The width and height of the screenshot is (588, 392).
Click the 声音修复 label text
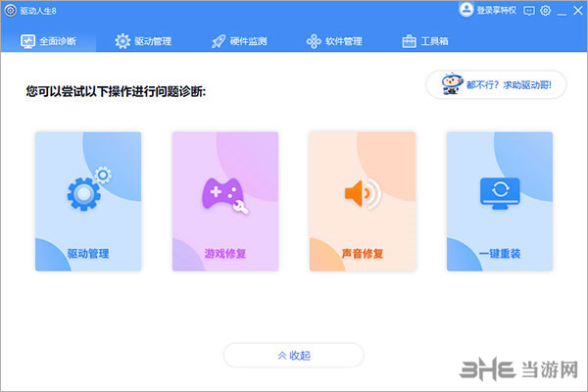click(363, 254)
